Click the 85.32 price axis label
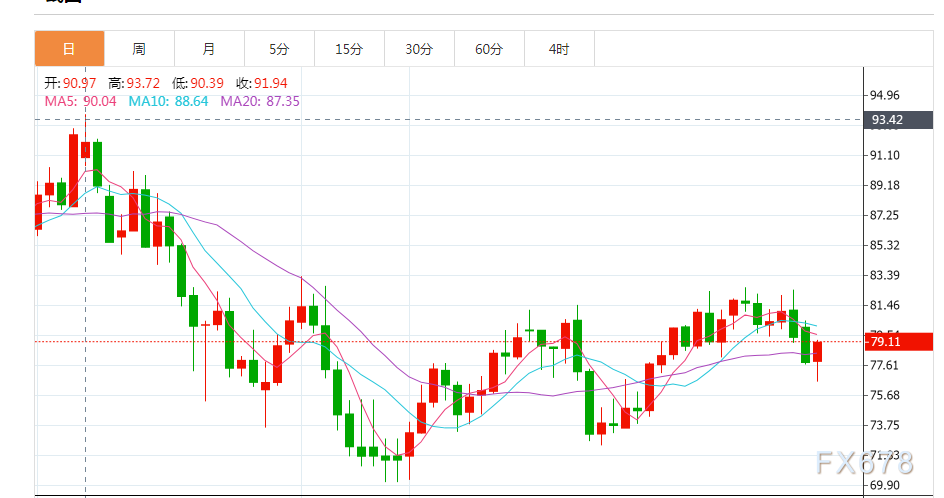 point(885,246)
